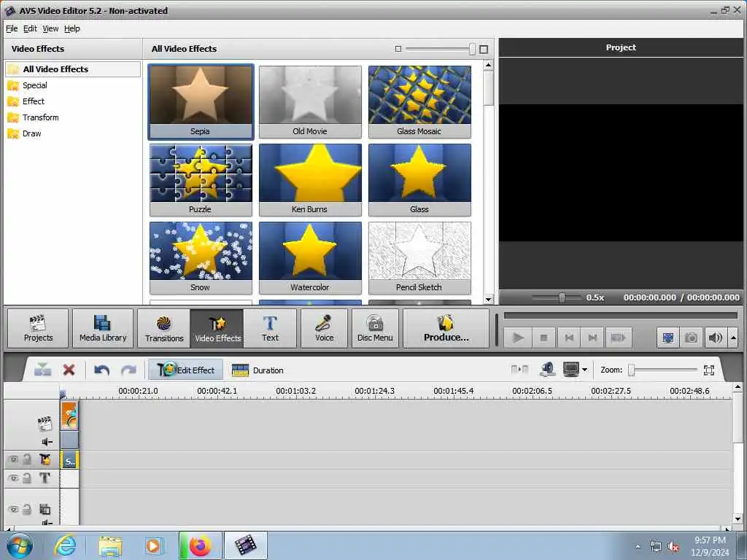Click the large thumbnail size icon
747x560 pixels.
point(484,49)
